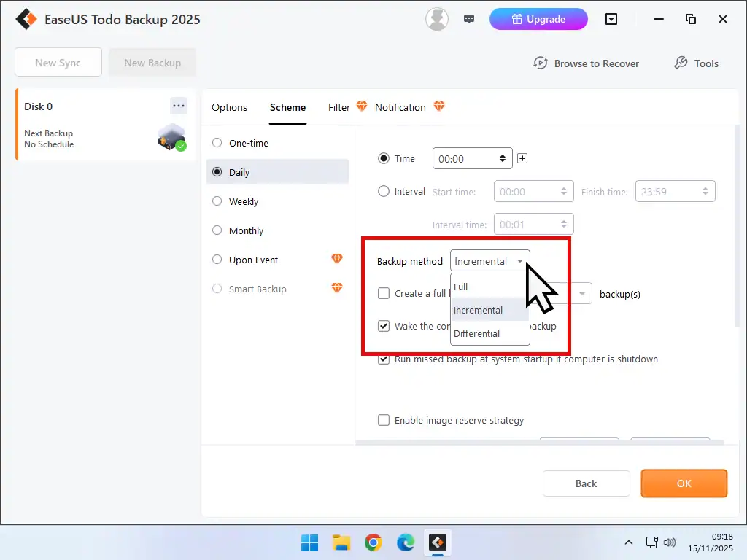This screenshot has width=747, height=560.
Task: Open EaseUS Todo Backup from the taskbar
Action: pyautogui.click(x=437, y=542)
